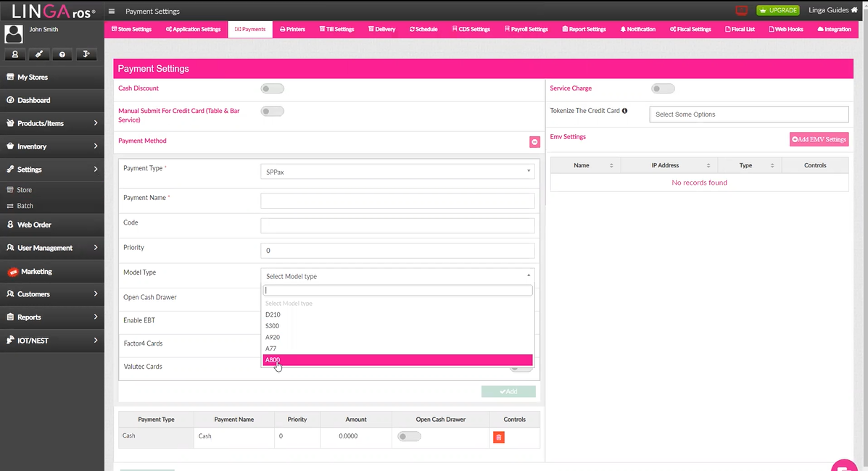Go to My Stores
Image resolution: width=868 pixels, height=471 pixels.
tap(52, 78)
